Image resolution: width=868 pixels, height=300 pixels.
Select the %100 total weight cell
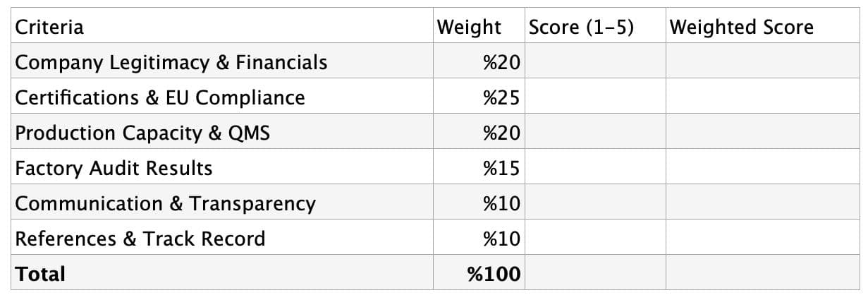pos(494,274)
